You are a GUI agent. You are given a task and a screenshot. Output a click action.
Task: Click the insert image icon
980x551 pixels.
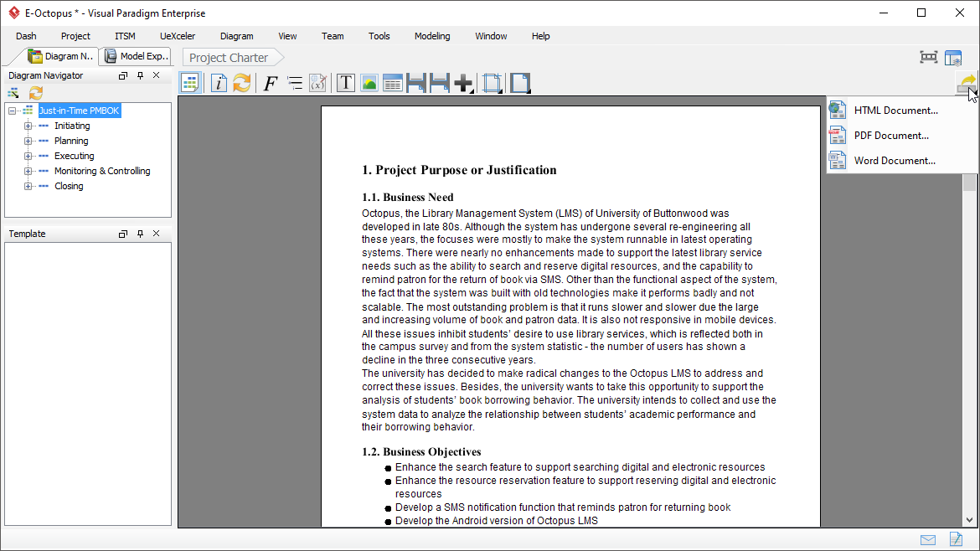pos(369,82)
